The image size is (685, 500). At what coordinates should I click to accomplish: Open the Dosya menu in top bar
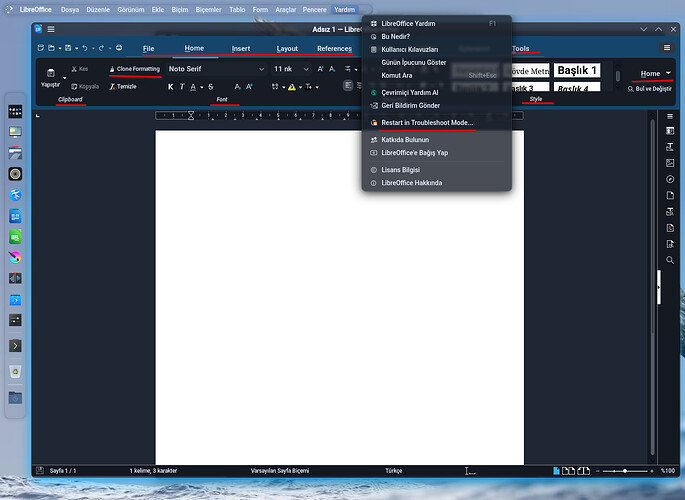click(70, 9)
